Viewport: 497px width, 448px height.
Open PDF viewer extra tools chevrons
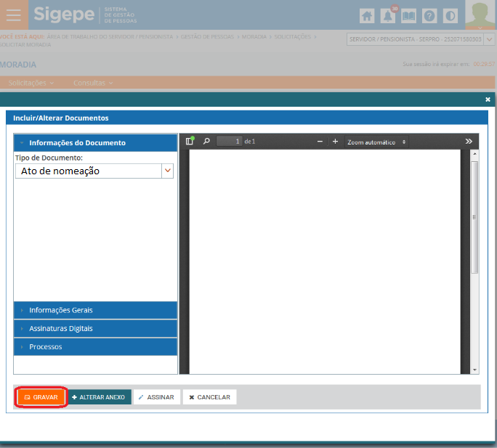pos(469,142)
